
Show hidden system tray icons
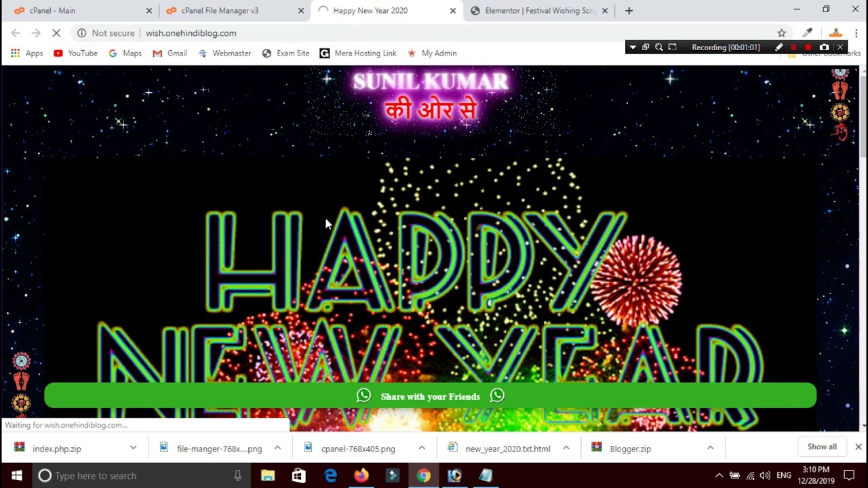coord(719,476)
